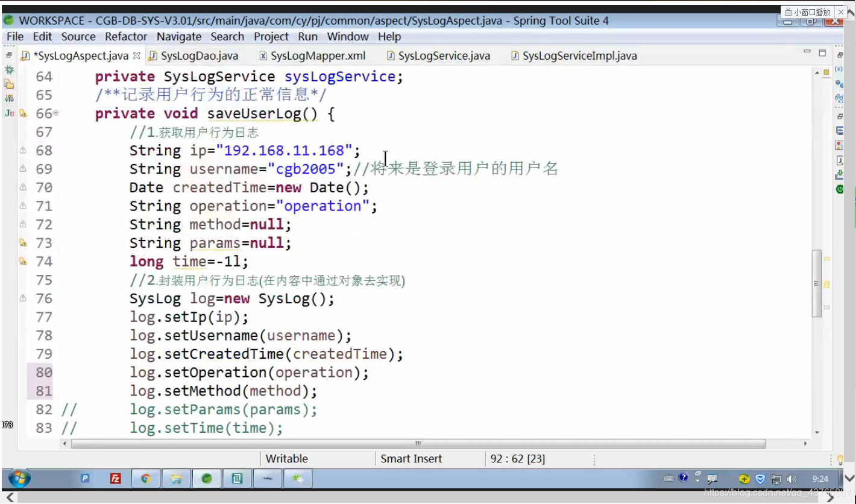Click the quick-fix marker on line 66

click(23, 113)
